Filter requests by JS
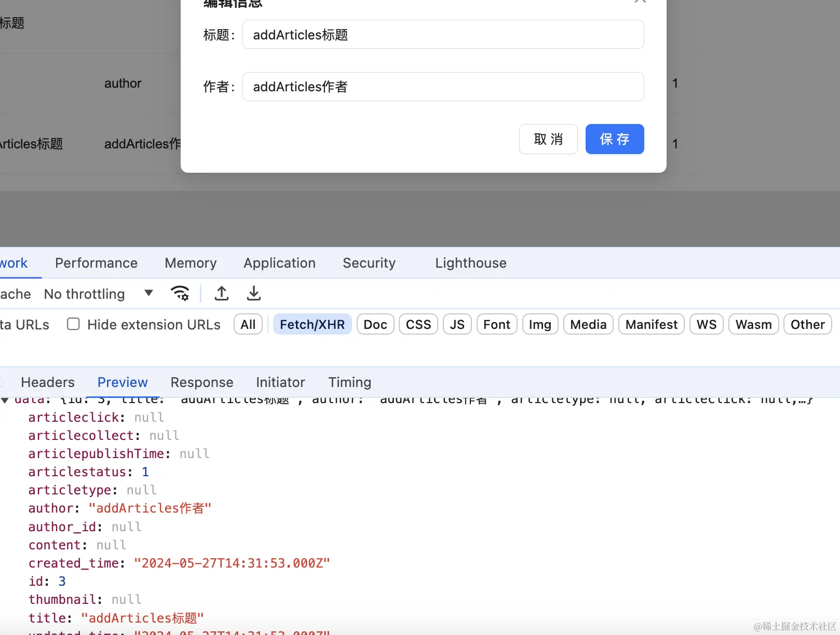 457,324
